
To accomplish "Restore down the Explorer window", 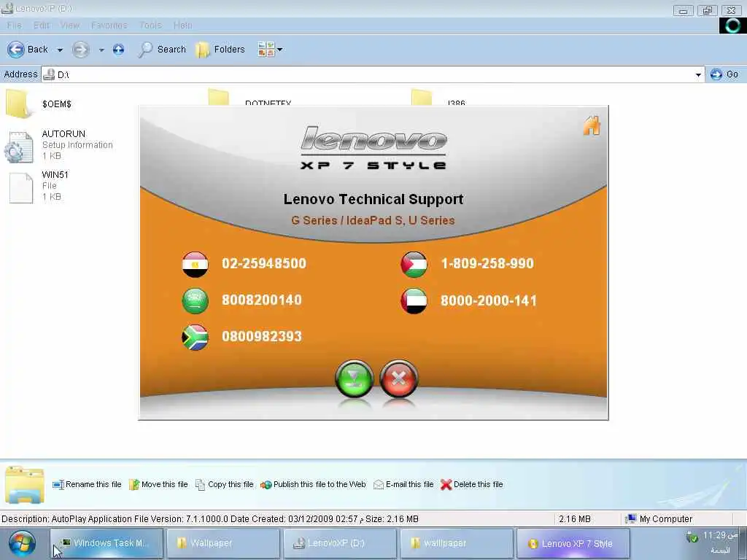I will pyautogui.click(x=707, y=10).
